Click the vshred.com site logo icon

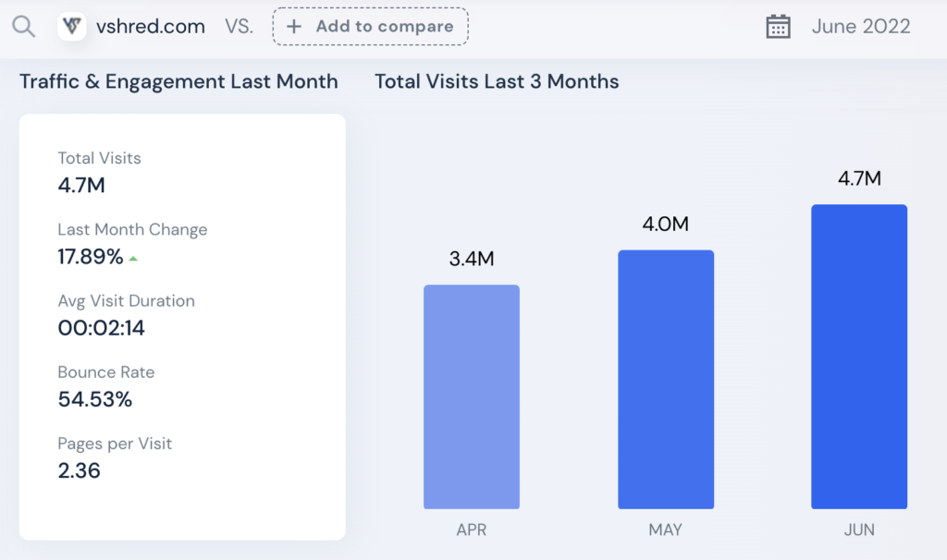(72, 27)
